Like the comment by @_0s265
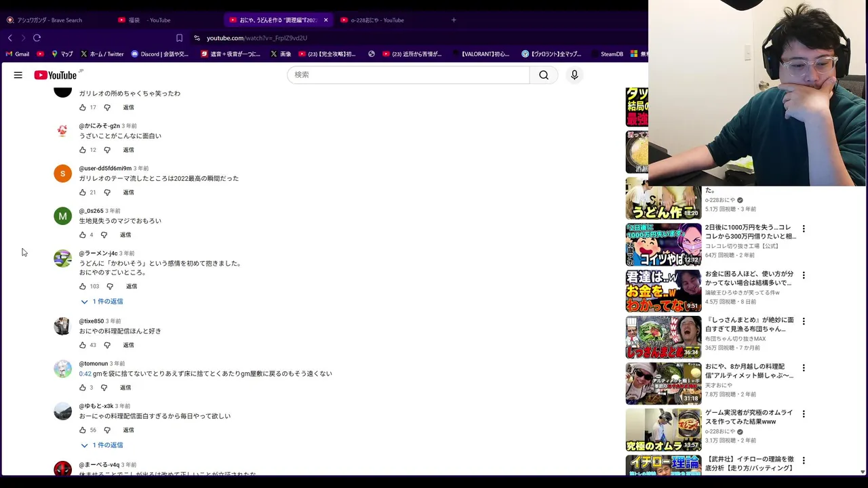868x488 pixels. tap(83, 235)
